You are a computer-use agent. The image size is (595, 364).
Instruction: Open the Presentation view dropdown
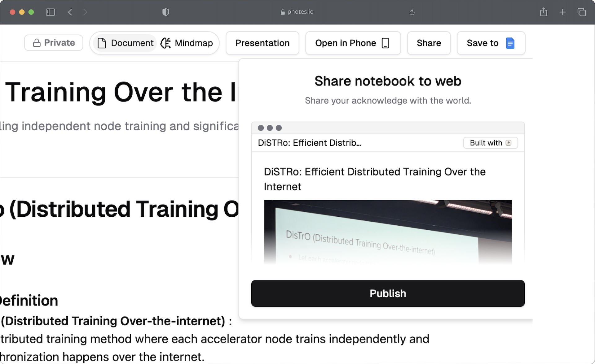(262, 42)
